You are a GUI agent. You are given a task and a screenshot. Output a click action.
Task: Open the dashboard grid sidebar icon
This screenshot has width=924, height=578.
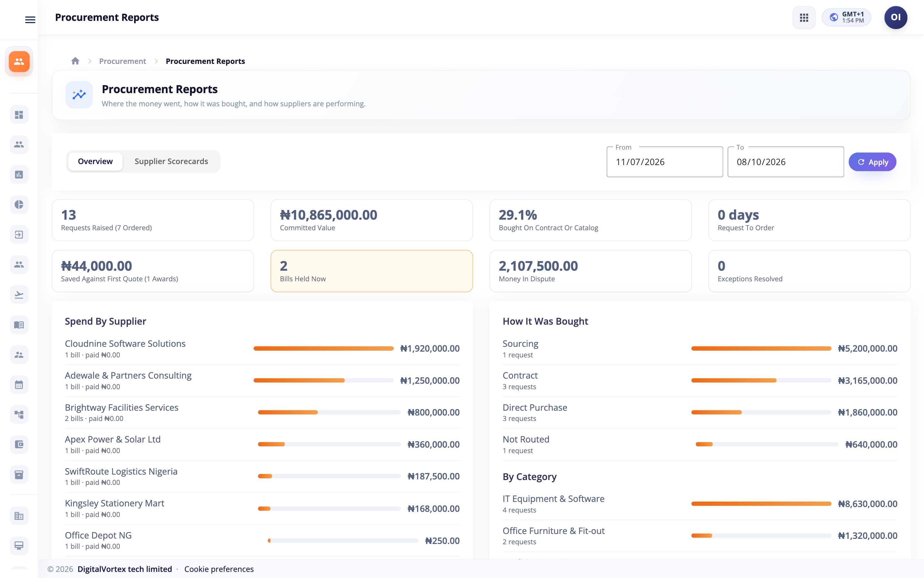tap(19, 115)
